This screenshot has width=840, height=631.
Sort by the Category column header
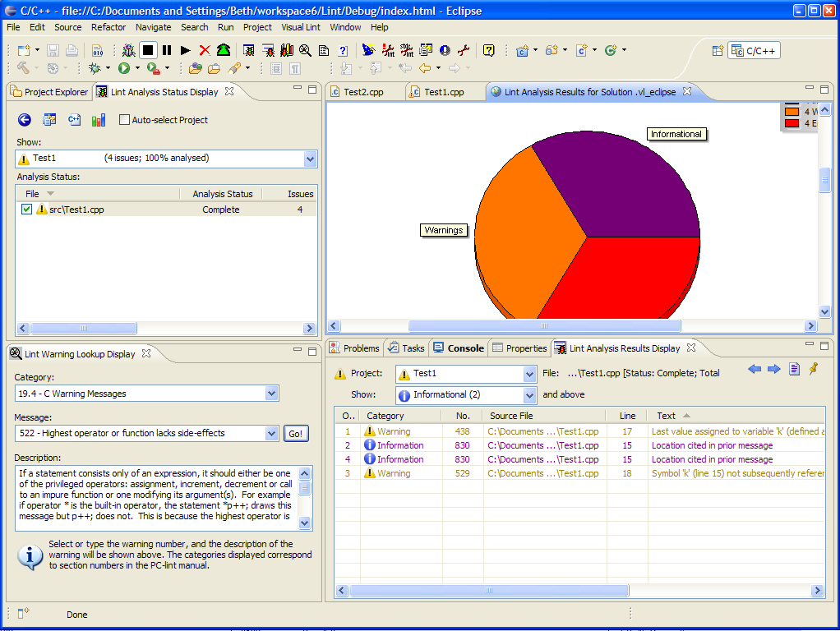coord(401,416)
